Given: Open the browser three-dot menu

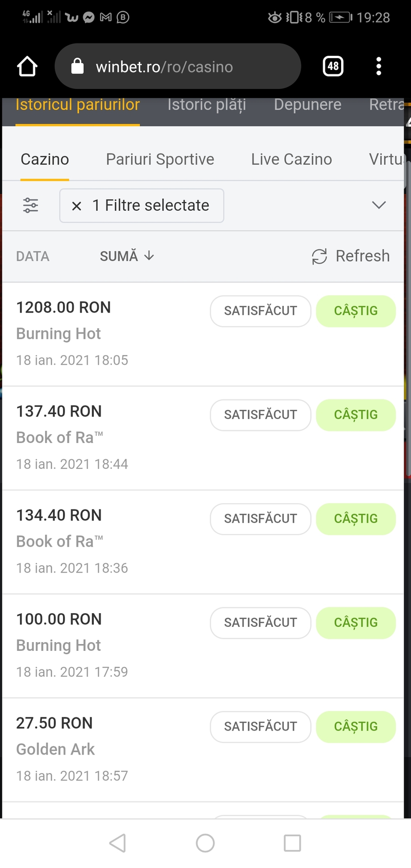Looking at the screenshot, I should (378, 66).
